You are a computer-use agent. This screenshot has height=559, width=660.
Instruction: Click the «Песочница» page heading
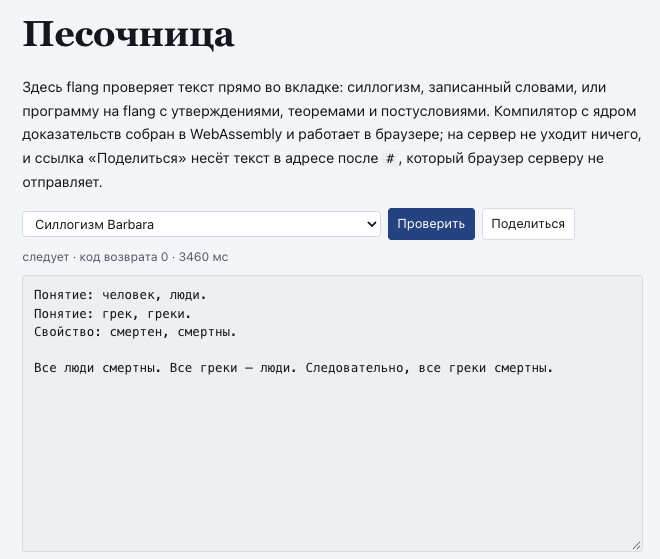(x=128, y=35)
